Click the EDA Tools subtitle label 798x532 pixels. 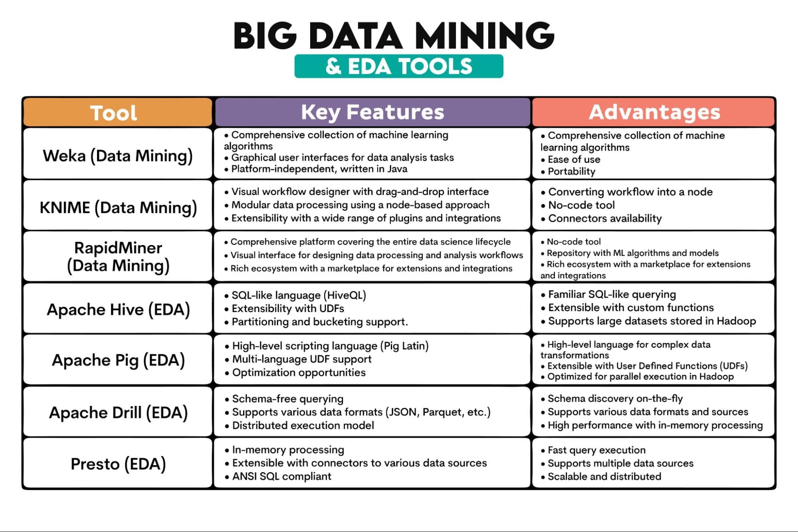point(398,64)
